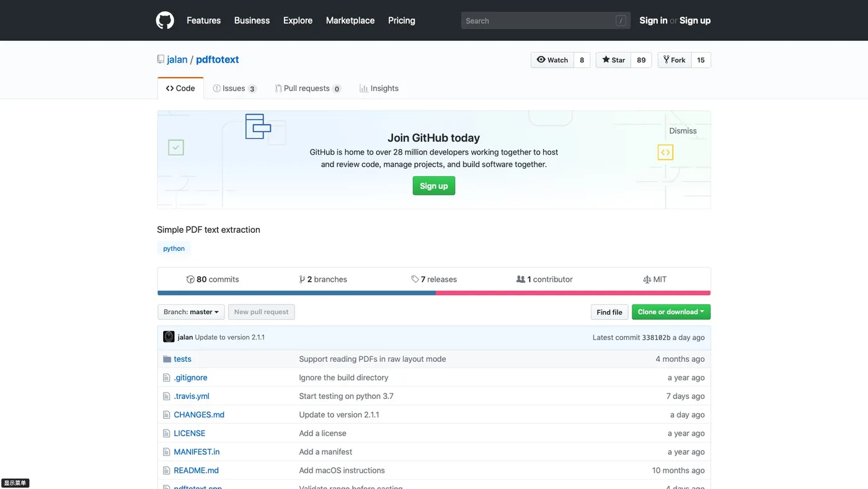
Task: Click the yellow code brackets icon in banner
Action: pyautogui.click(x=665, y=152)
